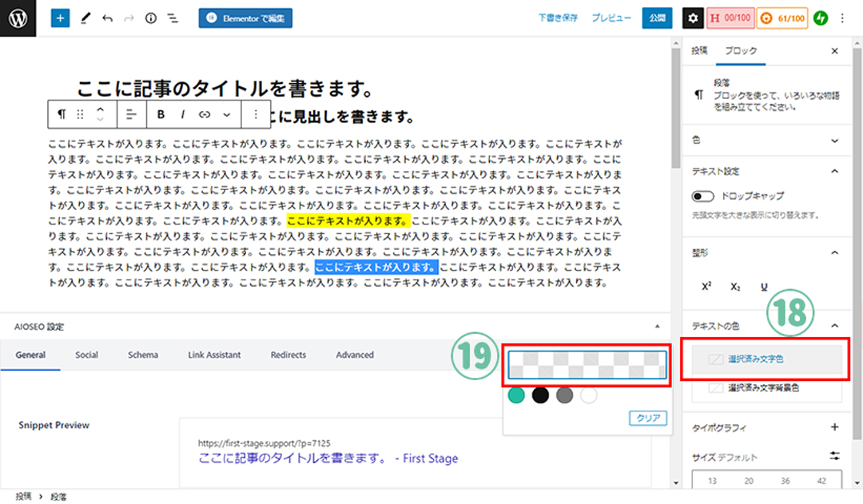Insert a link with the link icon
This screenshot has height=504, width=863.
coord(204,114)
